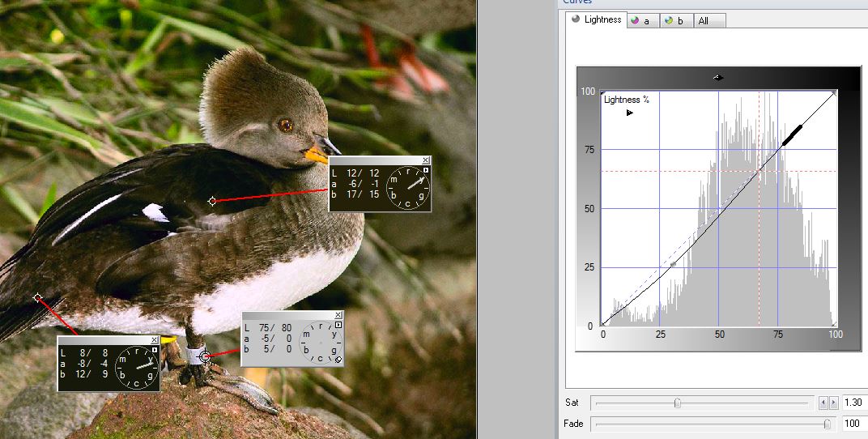
Task: Decrease Sat with the left arrow button
Action: click(x=823, y=403)
